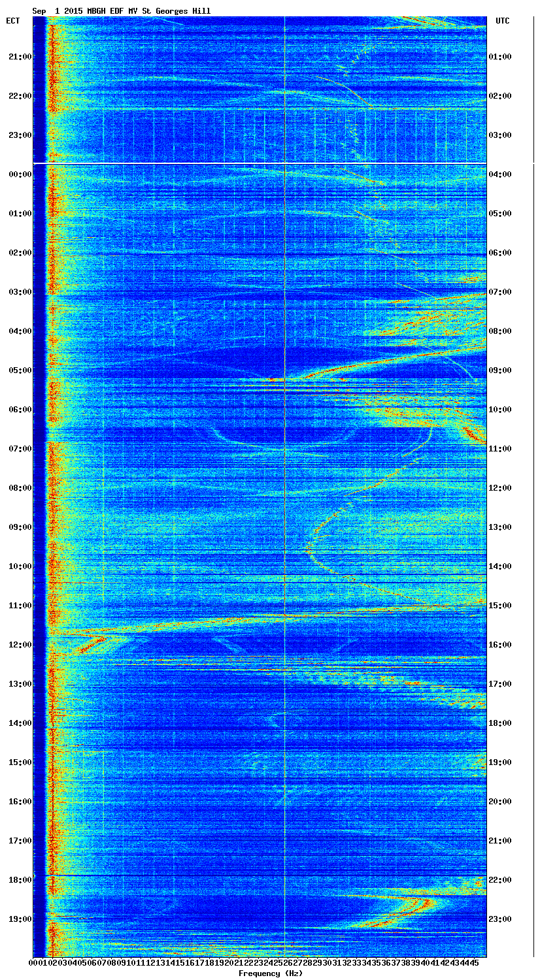Select the 00:00 label on the ECT axis
Viewport: 557px width, 980px height.
coord(19,174)
